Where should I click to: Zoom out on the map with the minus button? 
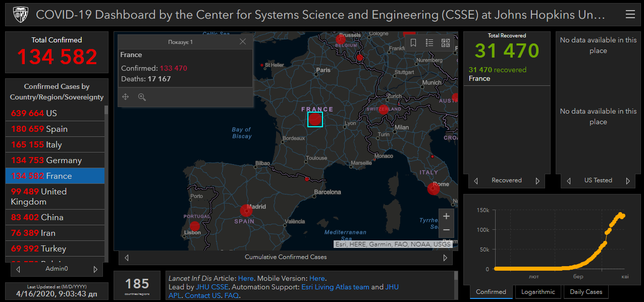(446, 230)
